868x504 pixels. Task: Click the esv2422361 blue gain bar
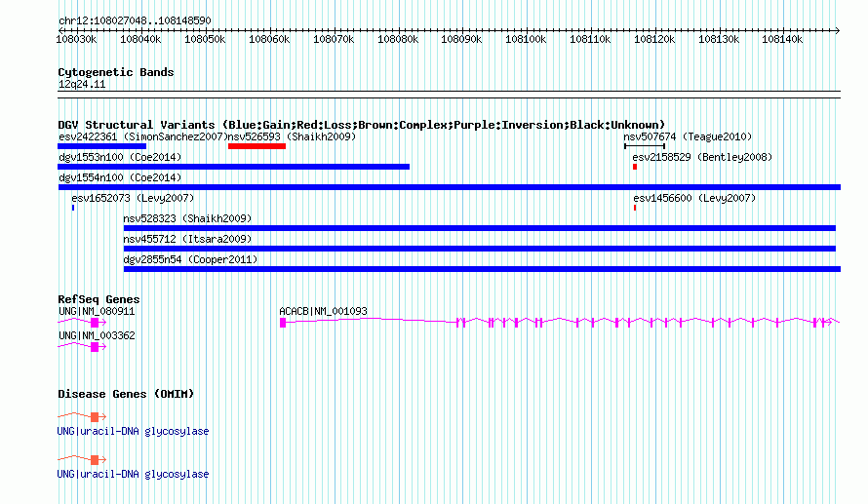click(x=101, y=146)
